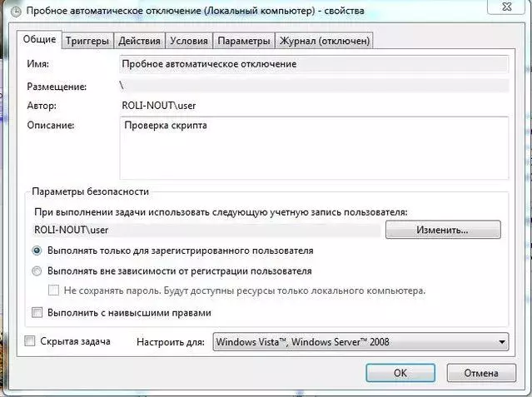This screenshot has height=397, width=532.
Task: Click the account ROLI-NOUT\user in security parameters
Action: [x=72, y=230]
